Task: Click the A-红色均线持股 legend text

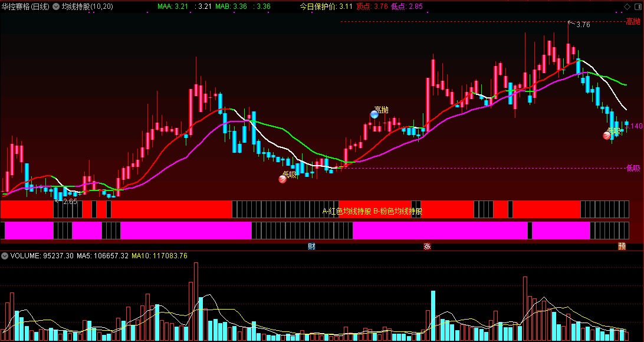Action: 347,212
